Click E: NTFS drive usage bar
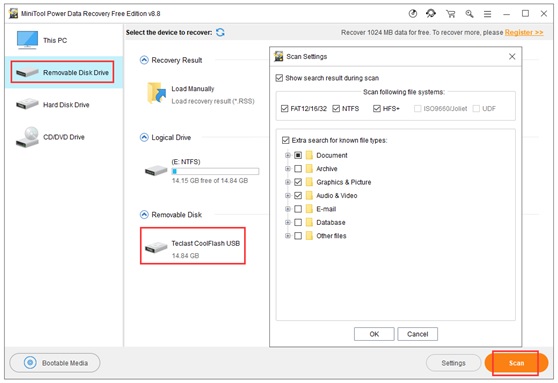Viewport: 558px width, 383px height. pyautogui.click(x=215, y=172)
